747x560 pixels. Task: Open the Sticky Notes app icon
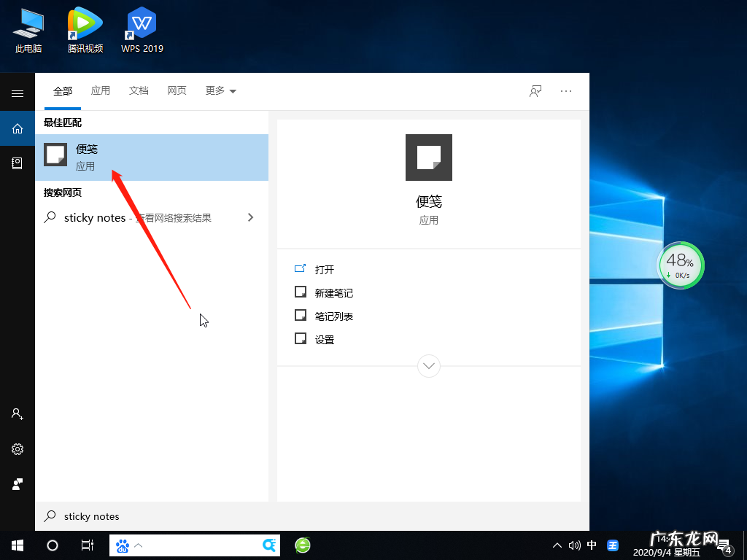click(55, 154)
